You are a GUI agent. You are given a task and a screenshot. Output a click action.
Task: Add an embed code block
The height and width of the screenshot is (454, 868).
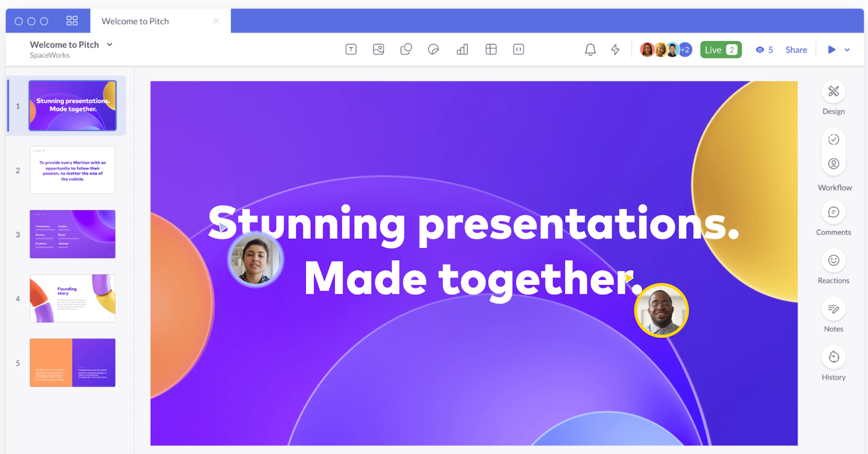[519, 49]
